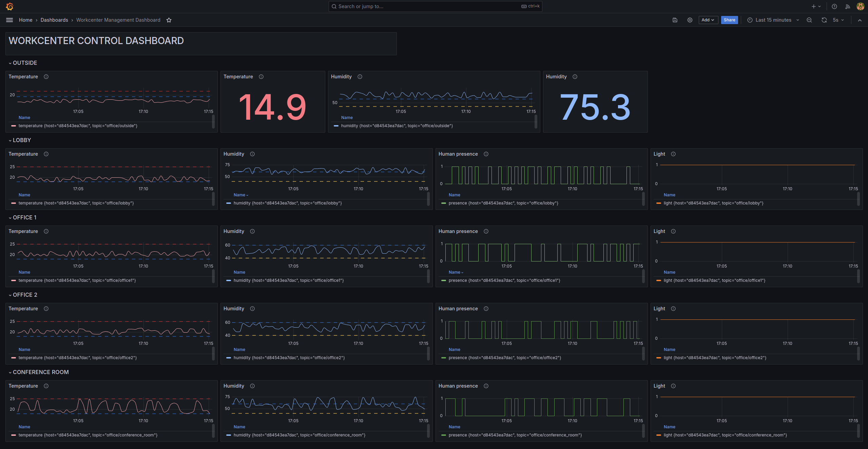Open the news feed icon
868x449 pixels.
847,6
